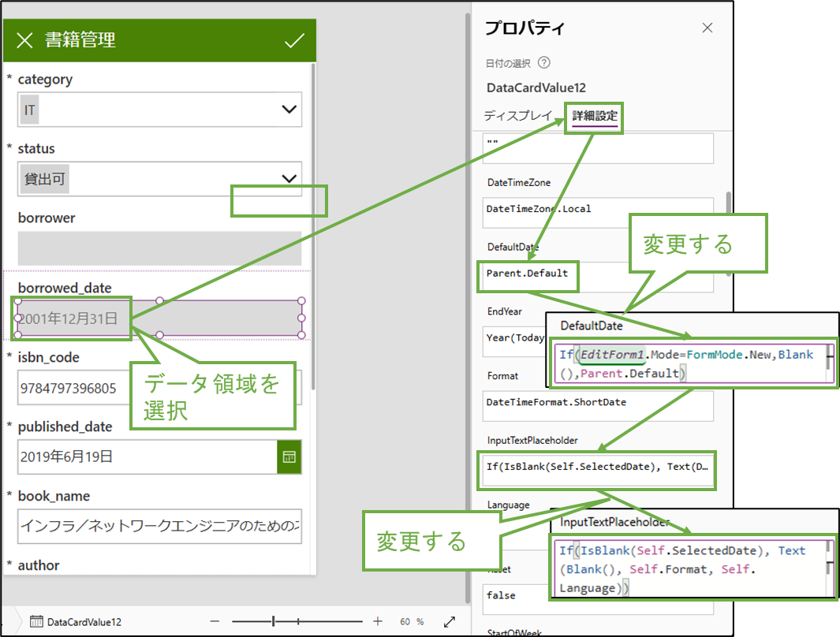Image resolution: width=840 pixels, height=637 pixels.
Task: Click the DateTimeFormat.ShortDate format field
Action: 598,406
